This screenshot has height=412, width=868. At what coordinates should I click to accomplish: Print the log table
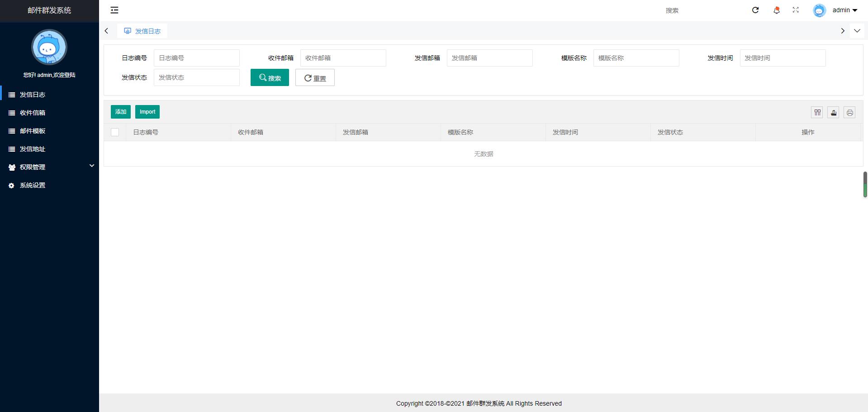pos(849,112)
